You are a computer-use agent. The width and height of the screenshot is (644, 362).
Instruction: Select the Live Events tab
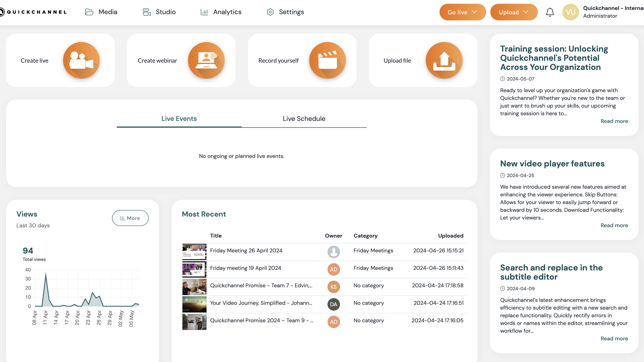[x=179, y=119]
